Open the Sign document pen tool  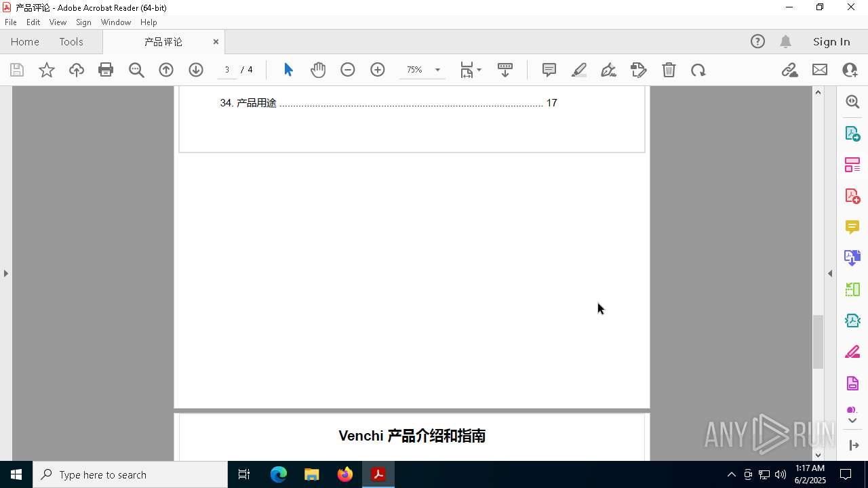pos(608,70)
